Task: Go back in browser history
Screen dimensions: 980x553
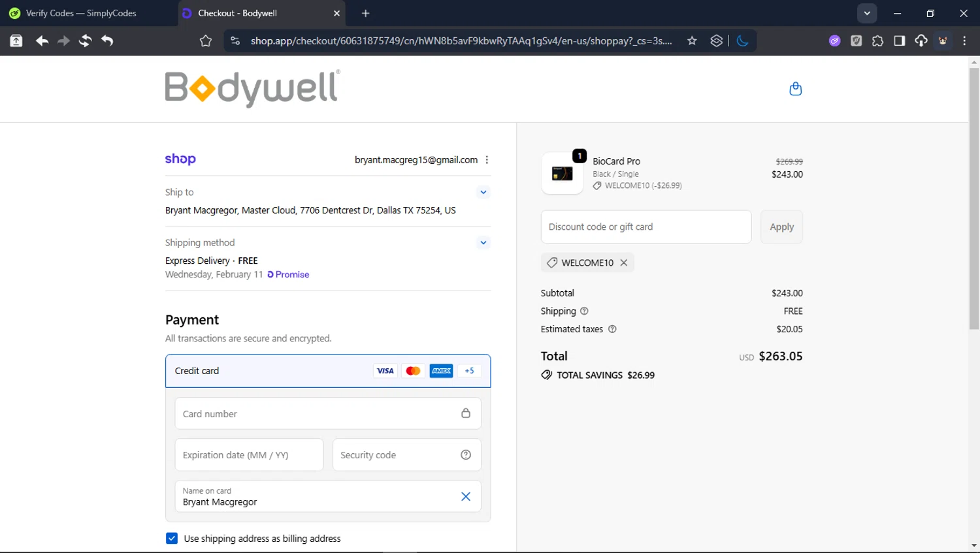Action: click(x=42, y=40)
